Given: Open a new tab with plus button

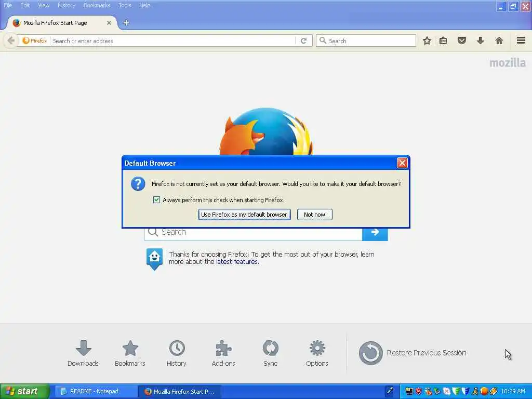Looking at the screenshot, I should coord(126,23).
